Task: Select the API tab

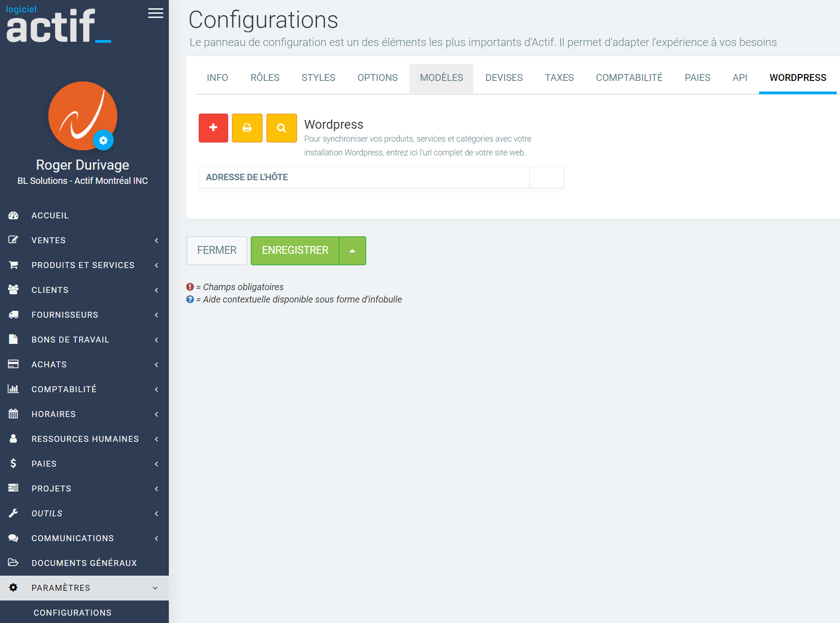Action: pyautogui.click(x=739, y=78)
